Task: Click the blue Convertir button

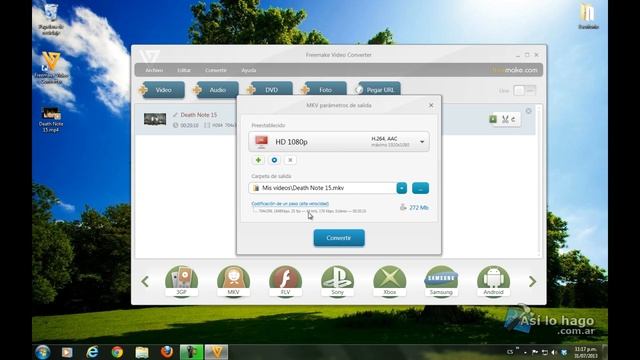Action: (339, 238)
